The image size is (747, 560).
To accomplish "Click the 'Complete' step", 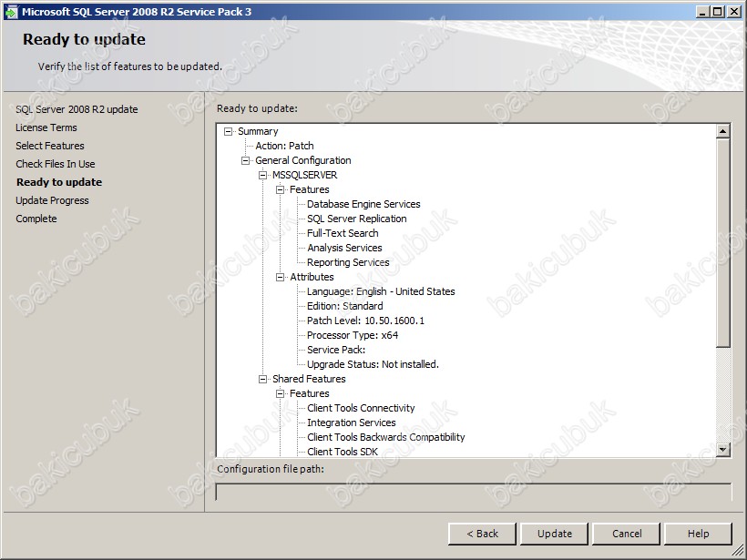I will (36, 219).
